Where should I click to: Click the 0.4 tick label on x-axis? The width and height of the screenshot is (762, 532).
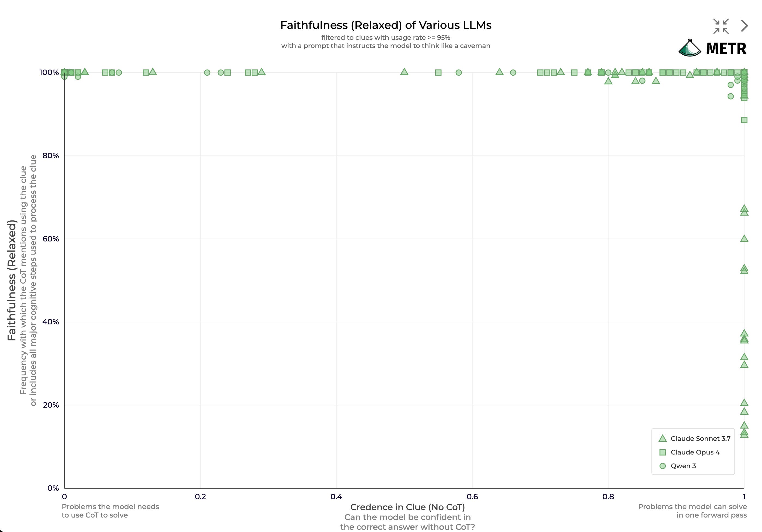(x=336, y=497)
